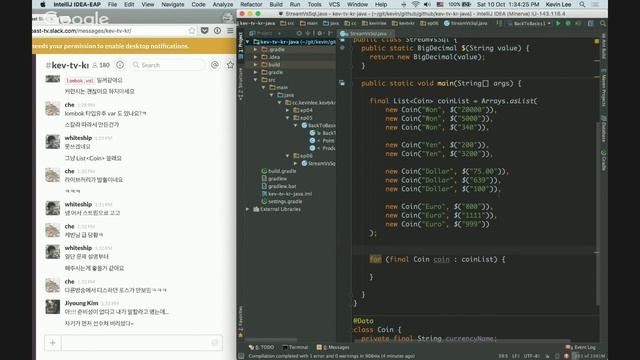
Task: Star the Slack channel star icon
Action: pyautogui.click(x=230, y=65)
